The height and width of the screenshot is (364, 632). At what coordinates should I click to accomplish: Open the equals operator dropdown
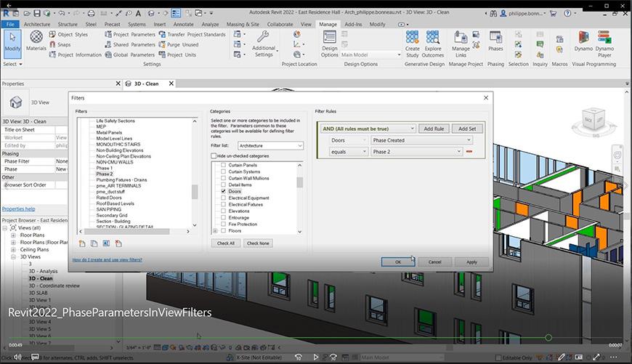pyautogui.click(x=349, y=152)
